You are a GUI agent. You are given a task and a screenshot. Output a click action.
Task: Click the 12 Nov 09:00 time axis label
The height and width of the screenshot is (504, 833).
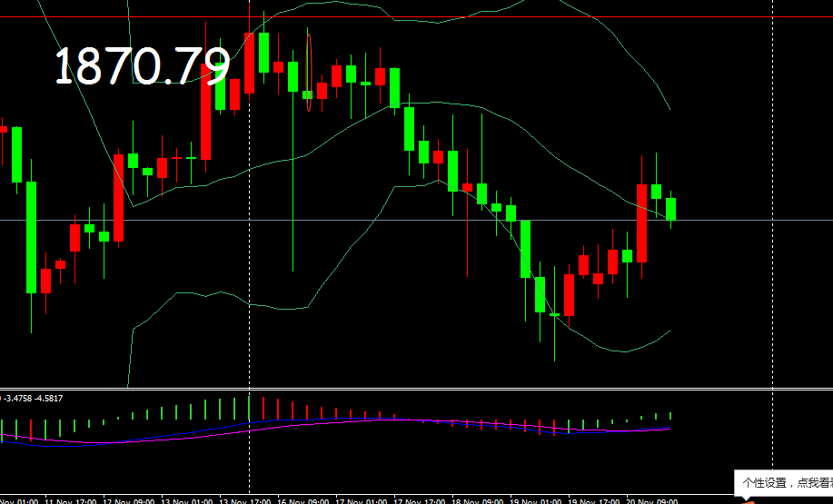click(129, 500)
